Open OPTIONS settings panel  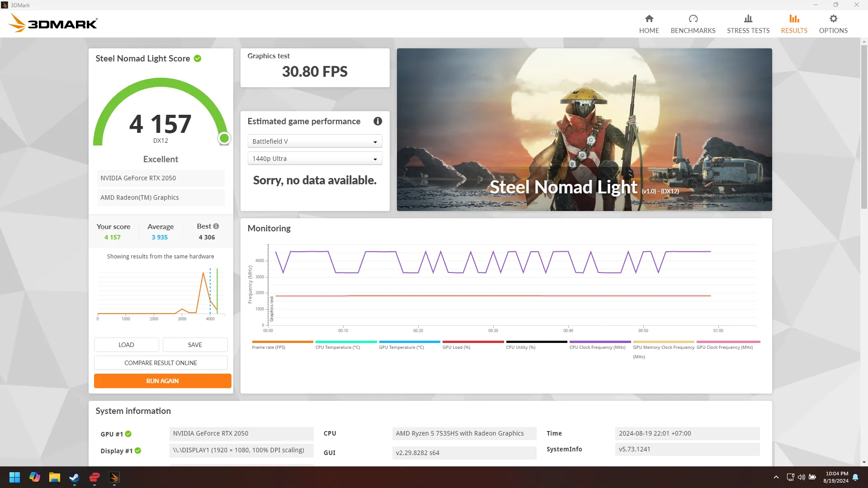pyautogui.click(x=834, y=24)
